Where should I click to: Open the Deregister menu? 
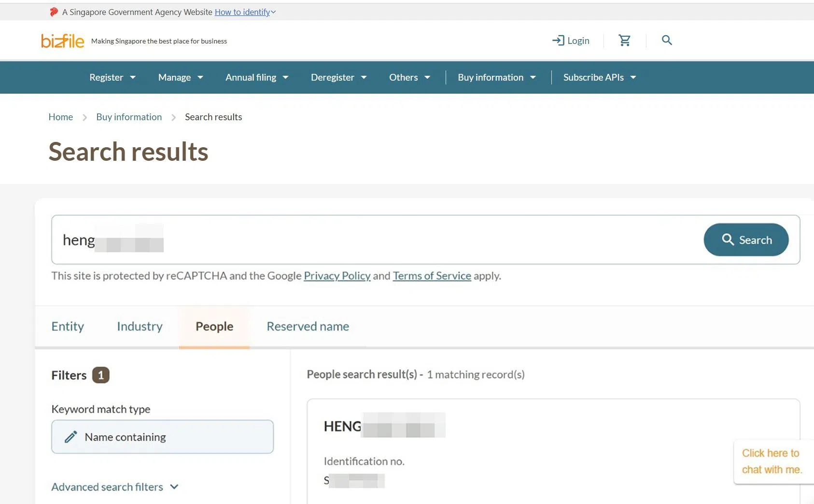click(x=338, y=77)
